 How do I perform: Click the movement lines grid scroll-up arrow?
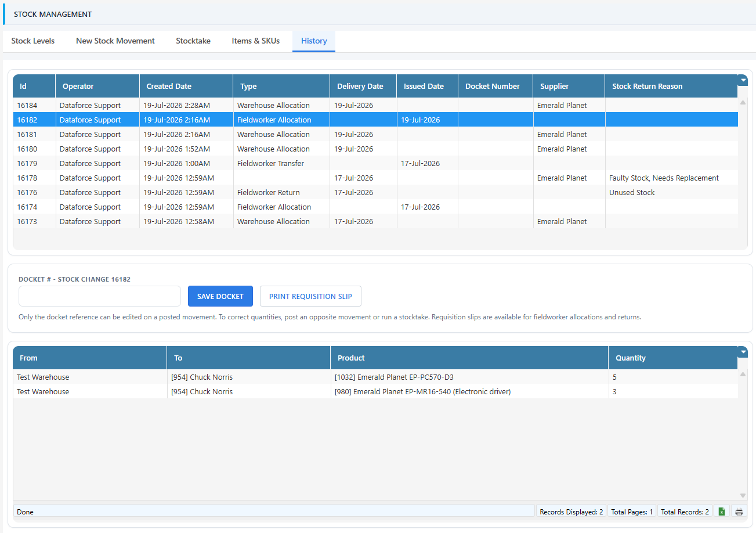pos(743,374)
